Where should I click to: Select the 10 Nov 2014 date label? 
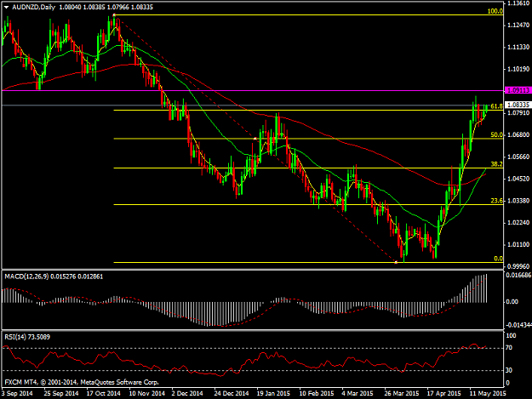coord(147,394)
